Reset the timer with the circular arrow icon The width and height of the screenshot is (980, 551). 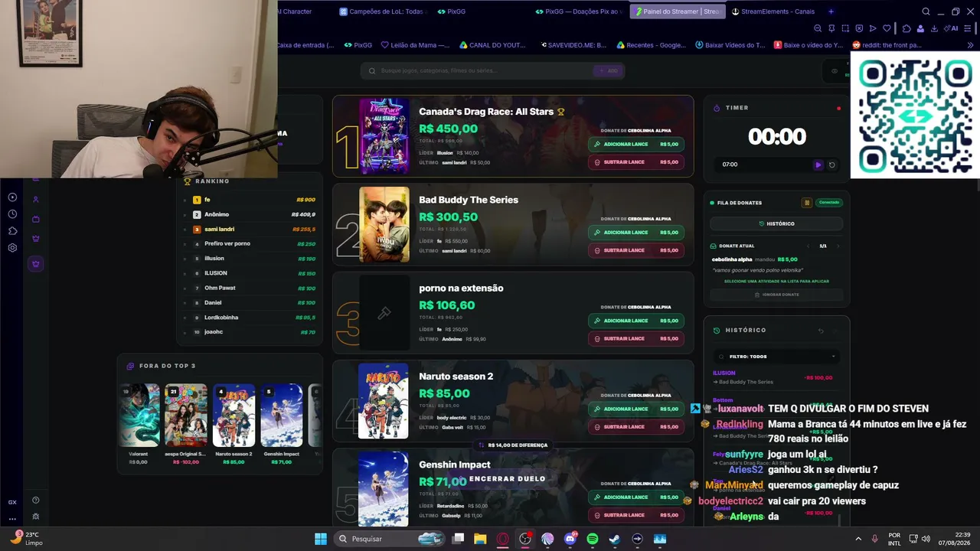point(832,165)
